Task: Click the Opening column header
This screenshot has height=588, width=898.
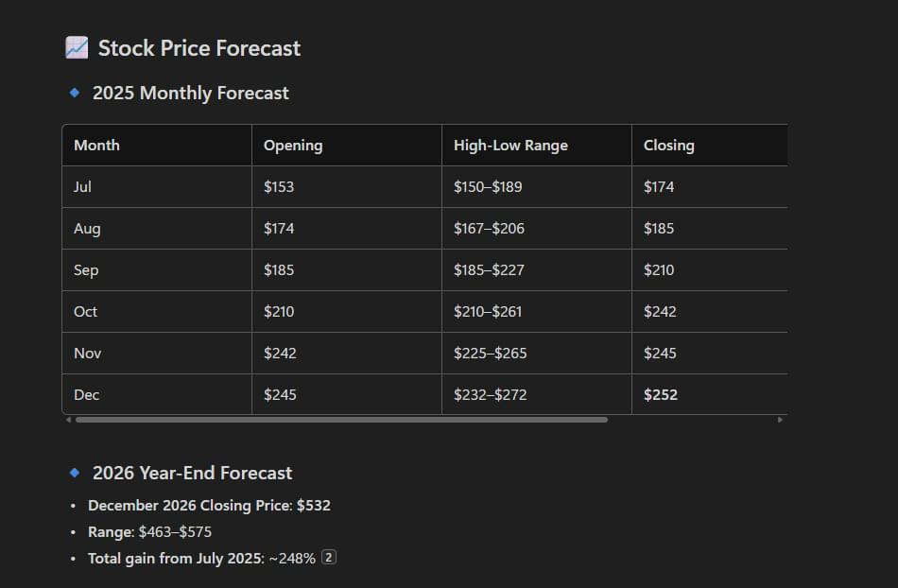Action: 347,146
